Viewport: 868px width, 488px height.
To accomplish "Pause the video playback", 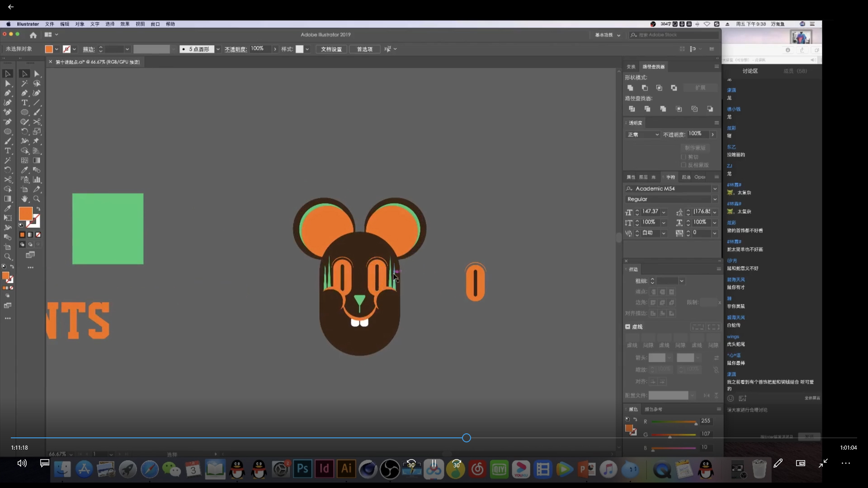I will pos(434,463).
